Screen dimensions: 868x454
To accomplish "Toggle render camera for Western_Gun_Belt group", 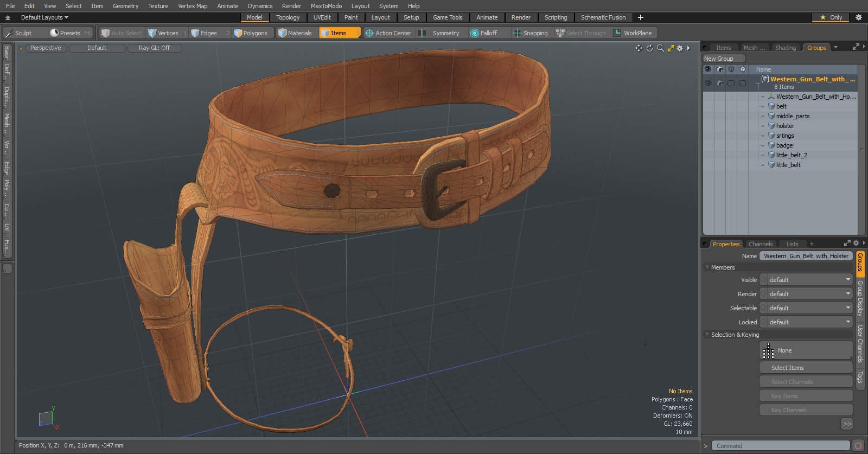I will pos(720,83).
